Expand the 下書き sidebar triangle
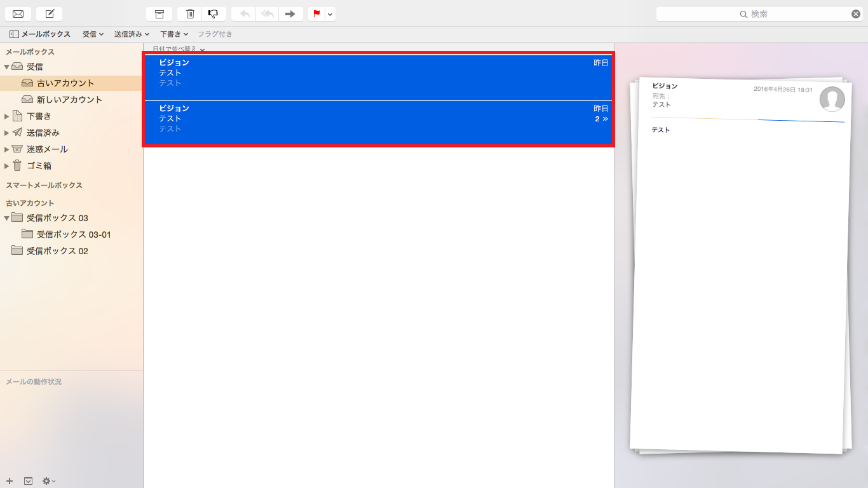The width and height of the screenshot is (868, 488). click(6, 116)
